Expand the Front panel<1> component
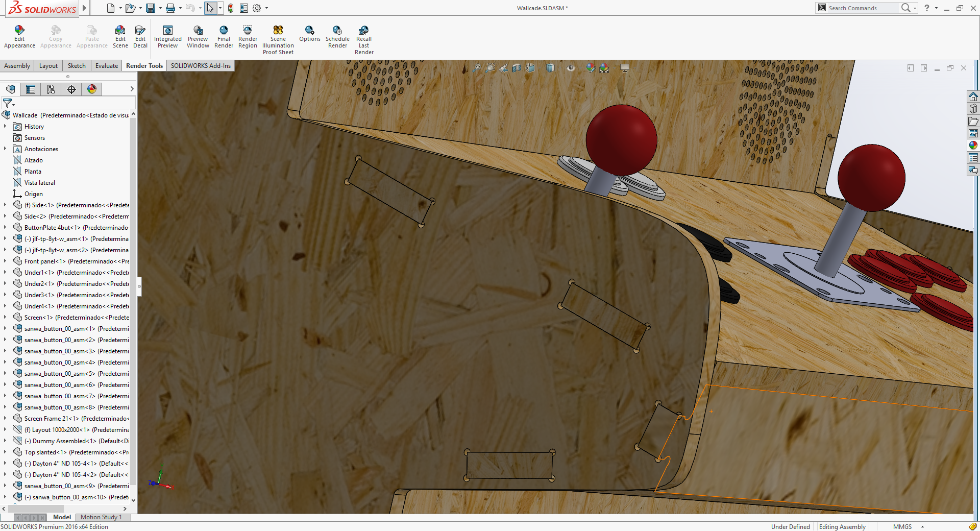This screenshot has width=980, height=531. click(5, 261)
